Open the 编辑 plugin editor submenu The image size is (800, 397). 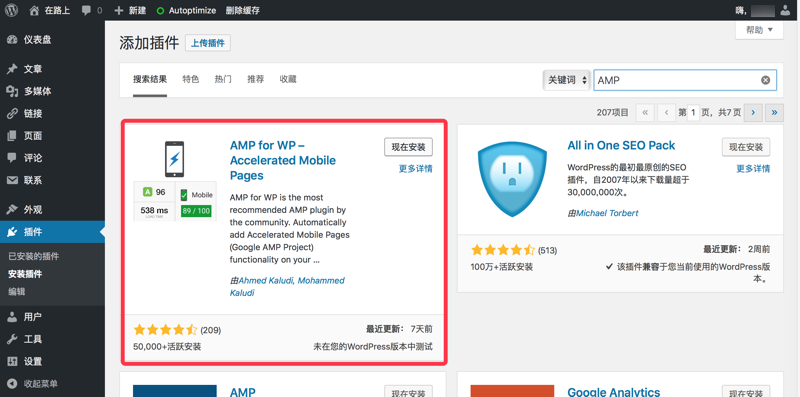tap(17, 292)
